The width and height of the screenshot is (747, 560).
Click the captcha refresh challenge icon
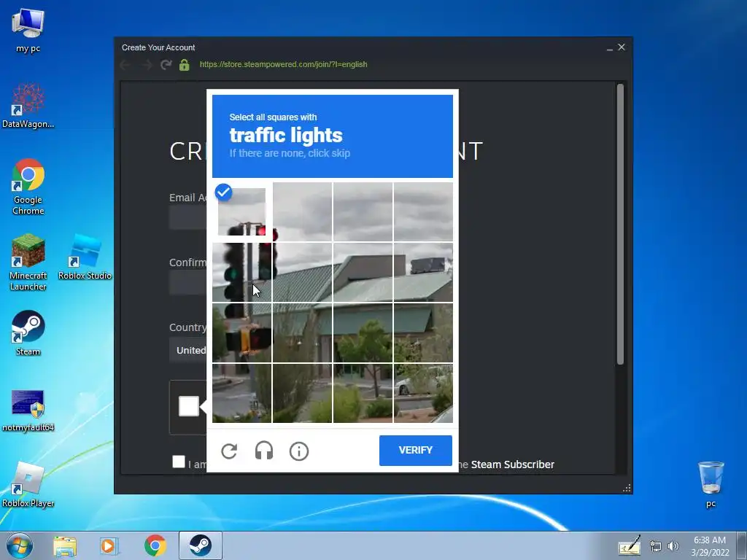229,451
